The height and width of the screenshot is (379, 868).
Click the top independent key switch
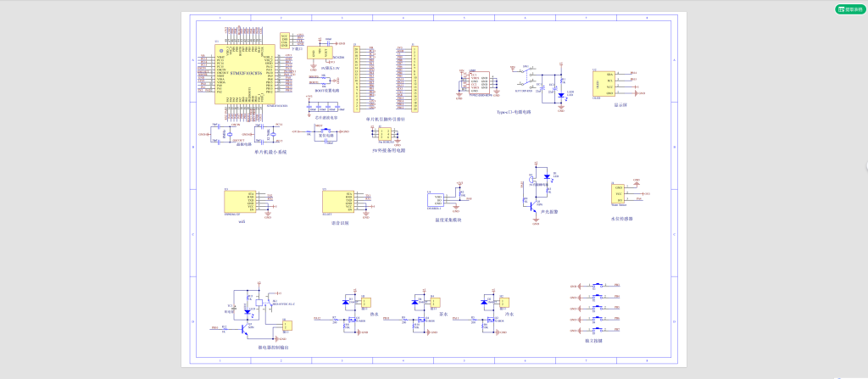click(598, 286)
